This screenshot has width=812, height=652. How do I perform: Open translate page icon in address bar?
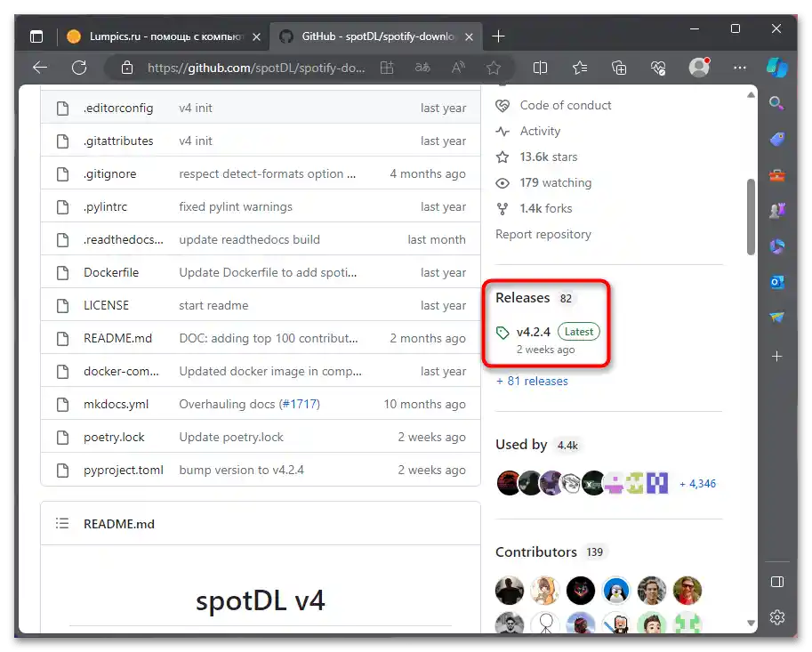422,68
